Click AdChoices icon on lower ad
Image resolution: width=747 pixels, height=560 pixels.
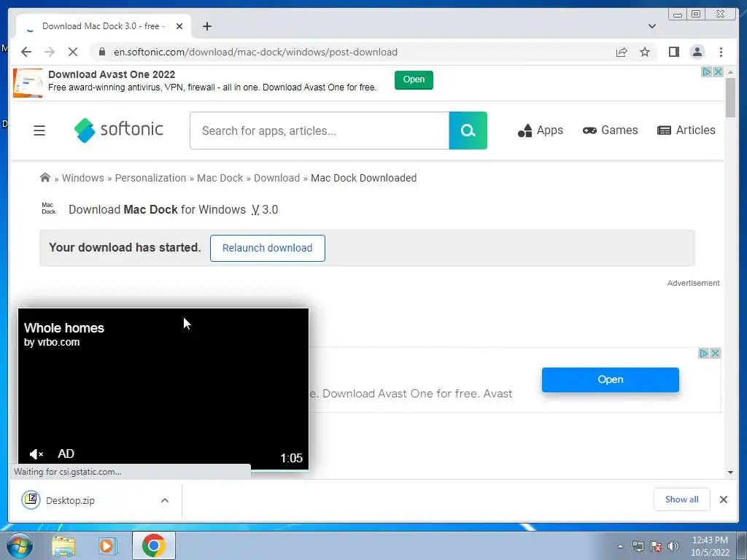[x=704, y=354]
